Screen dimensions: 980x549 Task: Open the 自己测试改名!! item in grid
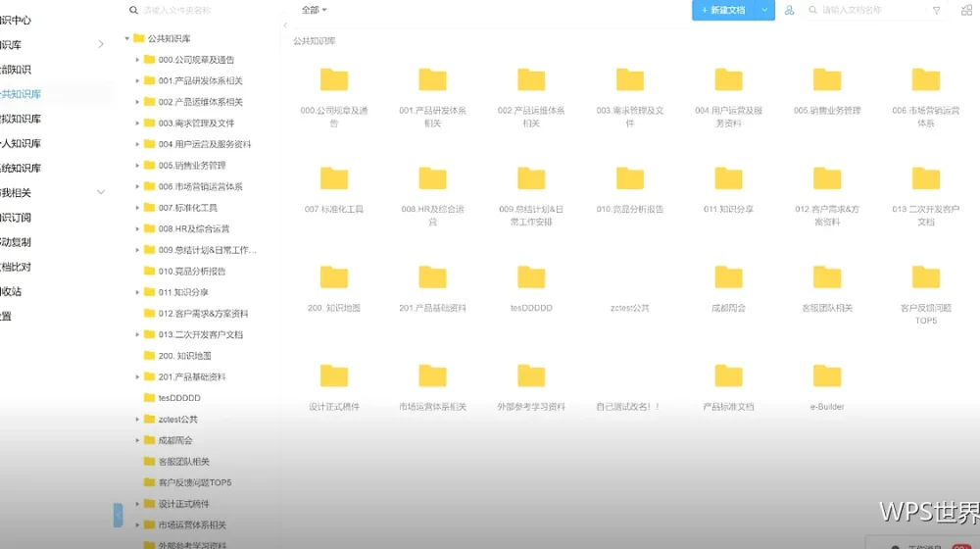pos(628,407)
